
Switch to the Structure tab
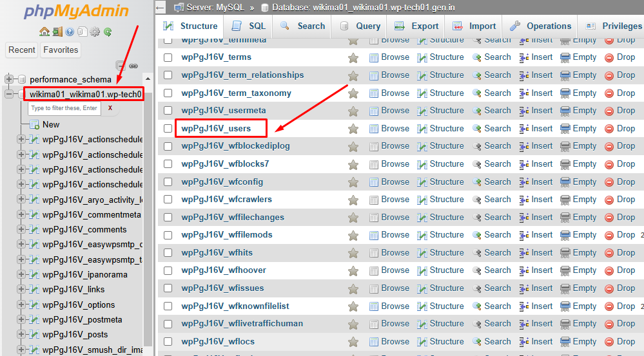coord(191,26)
